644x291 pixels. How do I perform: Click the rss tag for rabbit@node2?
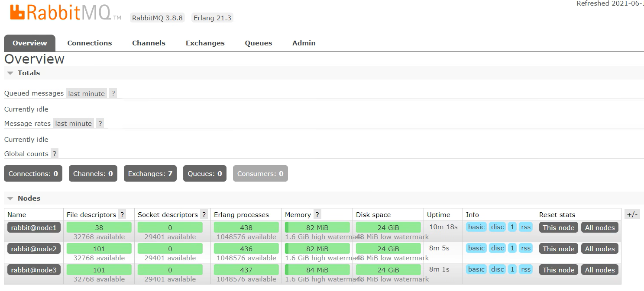pos(526,248)
